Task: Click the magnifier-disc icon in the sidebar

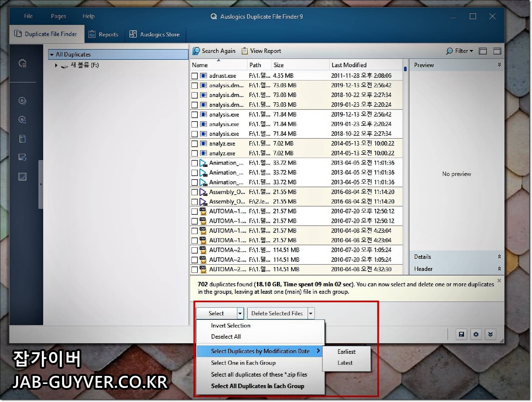Action: click(22, 120)
